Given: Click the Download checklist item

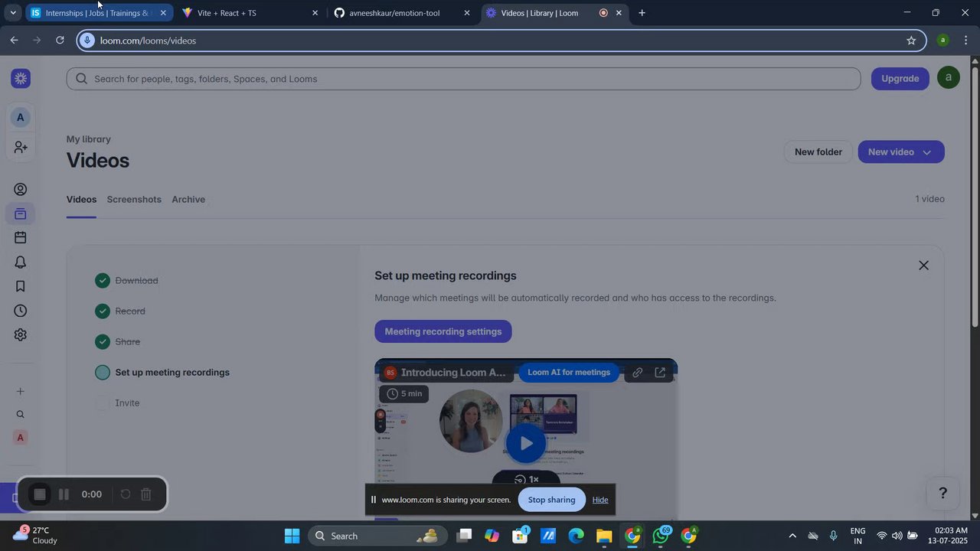Looking at the screenshot, I should click(136, 281).
